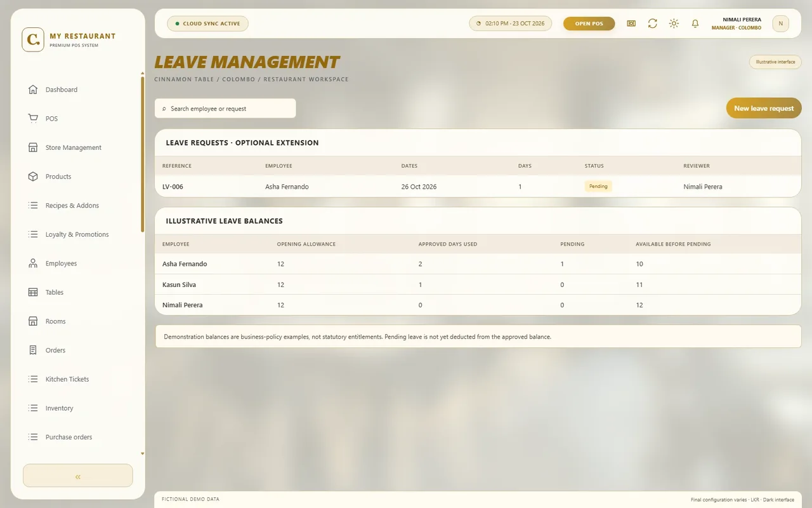Click Asha Fernando in leave balances table
Viewport: 812px width, 508px height.
(185, 264)
